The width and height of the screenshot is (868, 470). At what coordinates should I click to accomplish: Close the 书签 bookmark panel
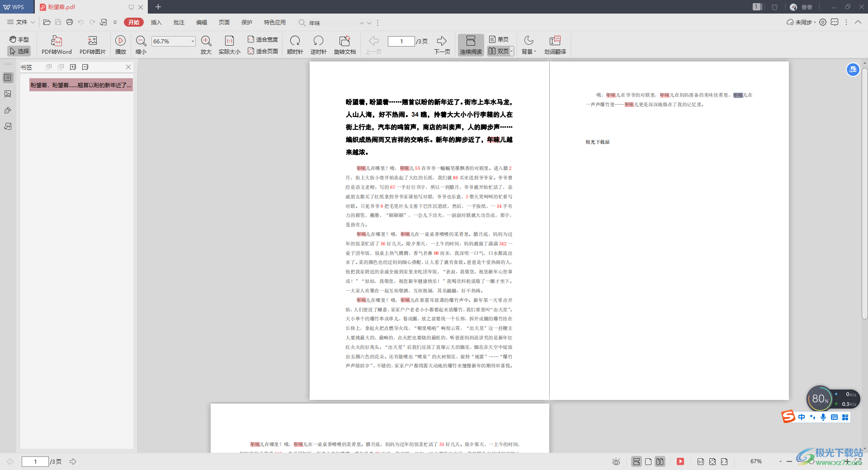click(x=128, y=67)
